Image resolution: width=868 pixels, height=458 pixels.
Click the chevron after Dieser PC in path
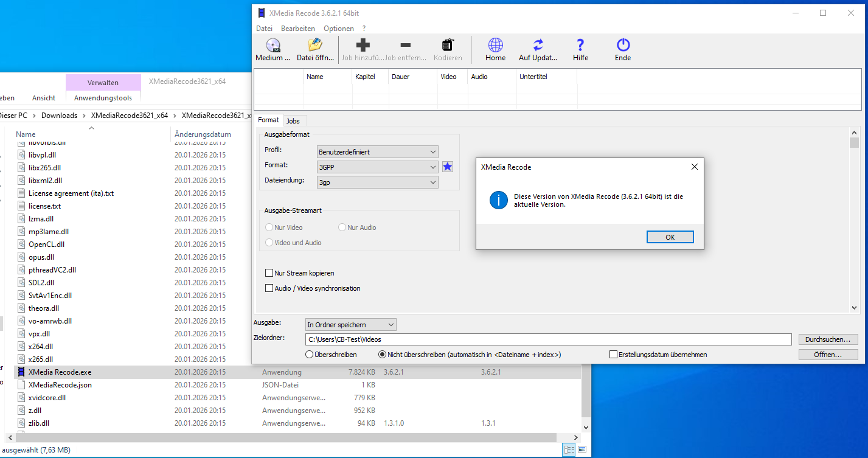(34, 115)
